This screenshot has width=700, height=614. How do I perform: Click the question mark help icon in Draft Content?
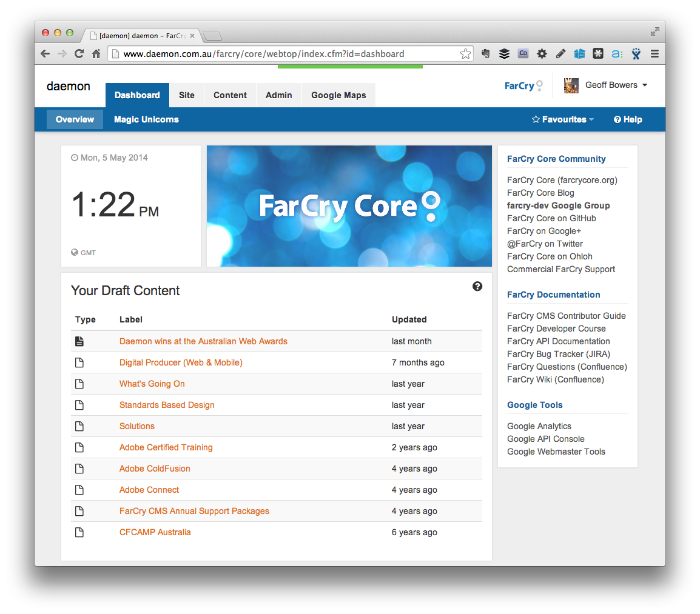pyautogui.click(x=477, y=287)
